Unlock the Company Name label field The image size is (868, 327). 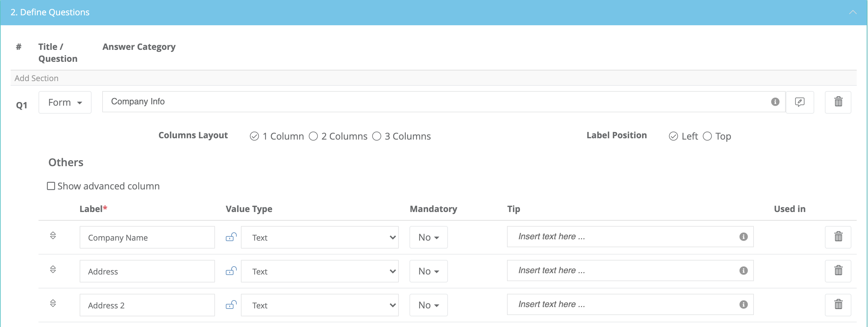tap(231, 237)
